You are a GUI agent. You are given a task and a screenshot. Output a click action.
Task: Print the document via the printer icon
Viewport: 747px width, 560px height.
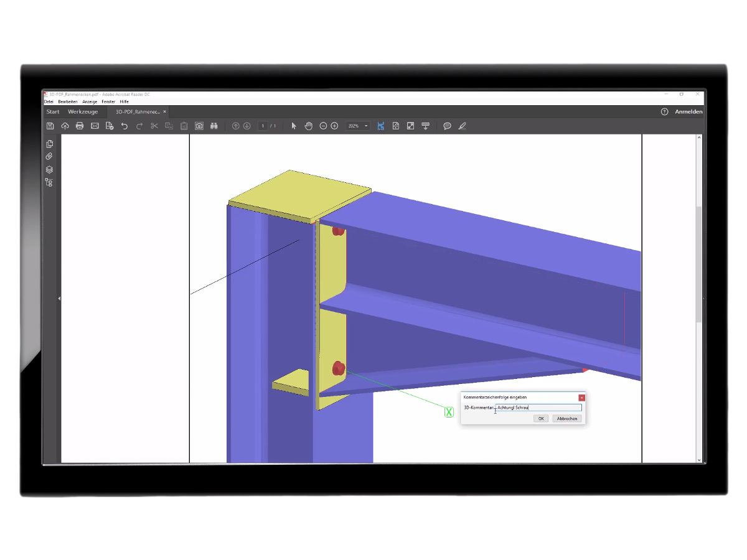[79, 126]
